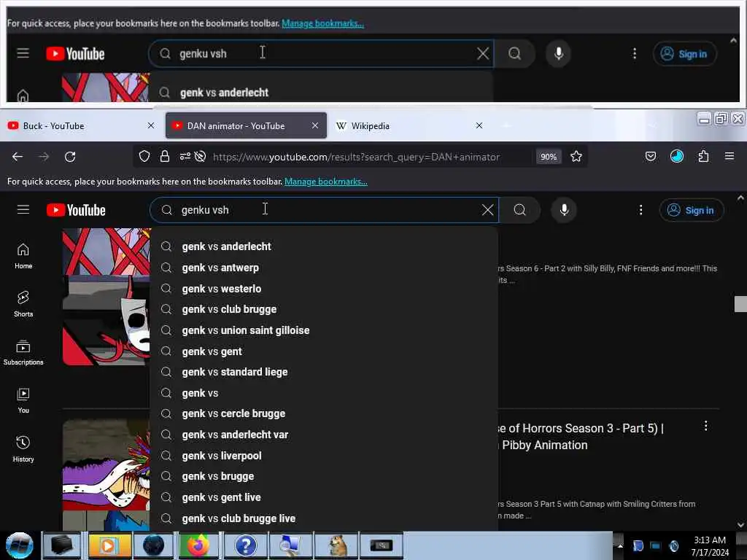Open Help question mark taskbar icon
Image resolution: width=747 pixels, height=560 pixels.
[x=245, y=545]
